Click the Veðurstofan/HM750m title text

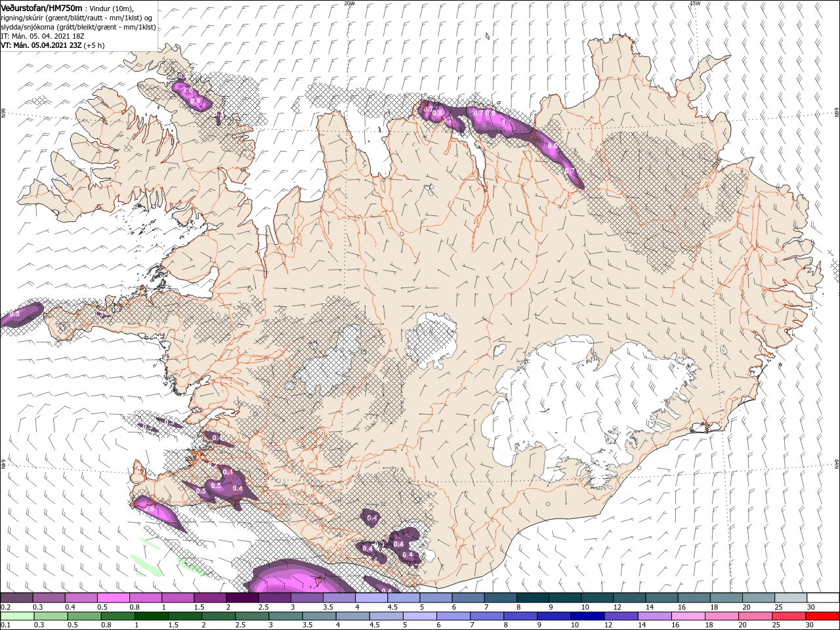(x=42, y=7)
